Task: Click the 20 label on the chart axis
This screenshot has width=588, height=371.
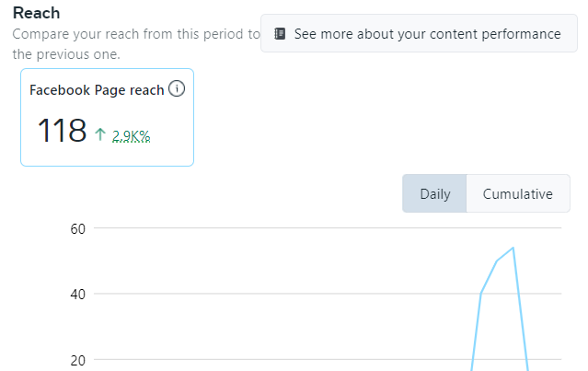Action: pos(77,359)
